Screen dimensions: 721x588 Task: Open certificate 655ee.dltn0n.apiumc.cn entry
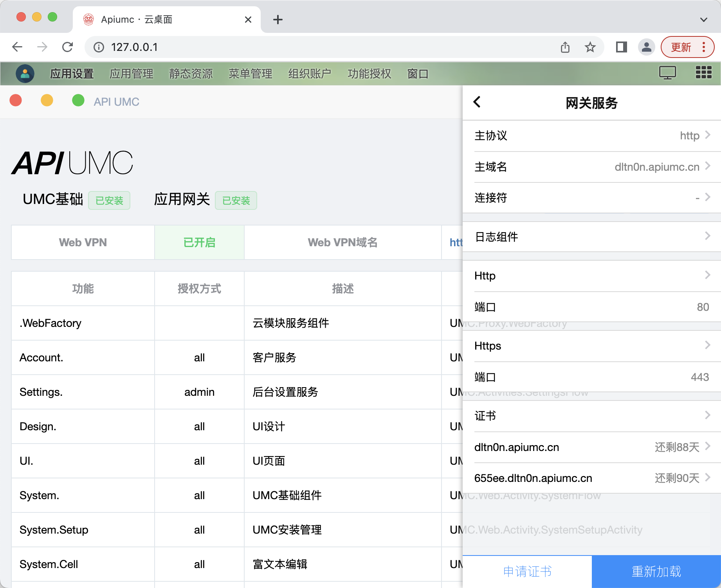coord(592,478)
